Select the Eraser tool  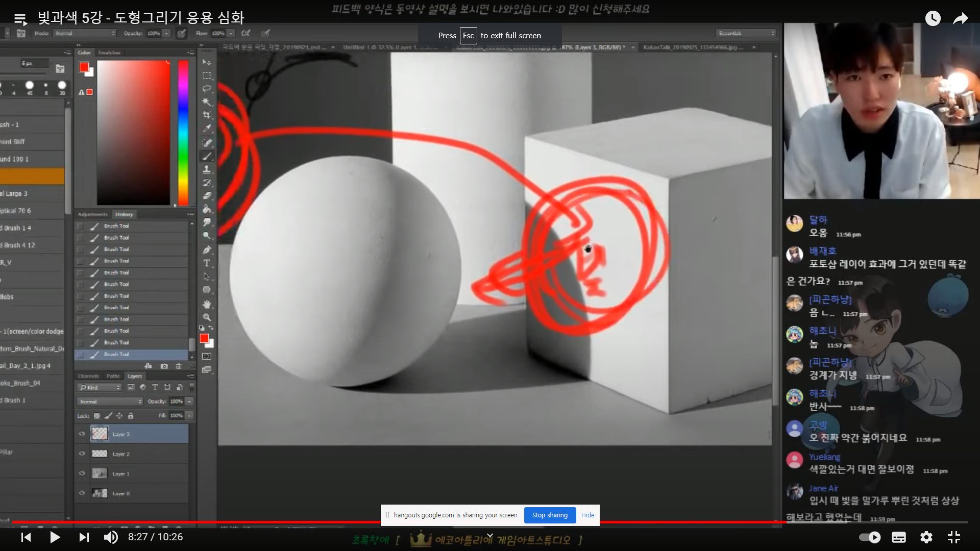[x=207, y=195]
